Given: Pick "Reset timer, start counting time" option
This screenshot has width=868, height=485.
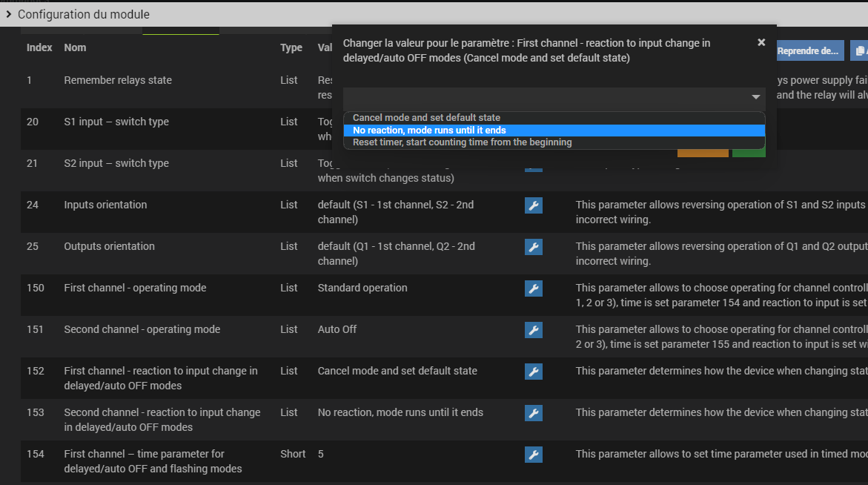Looking at the screenshot, I should coord(462,142).
